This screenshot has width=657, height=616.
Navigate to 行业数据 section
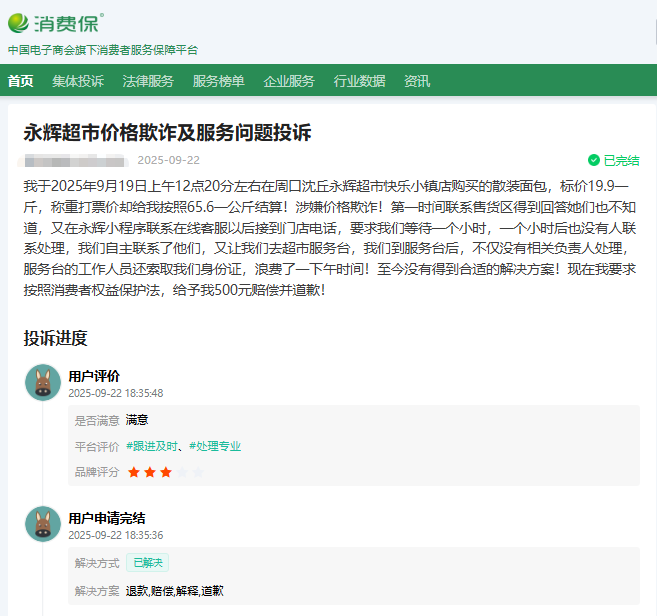[x=359, y=81]
